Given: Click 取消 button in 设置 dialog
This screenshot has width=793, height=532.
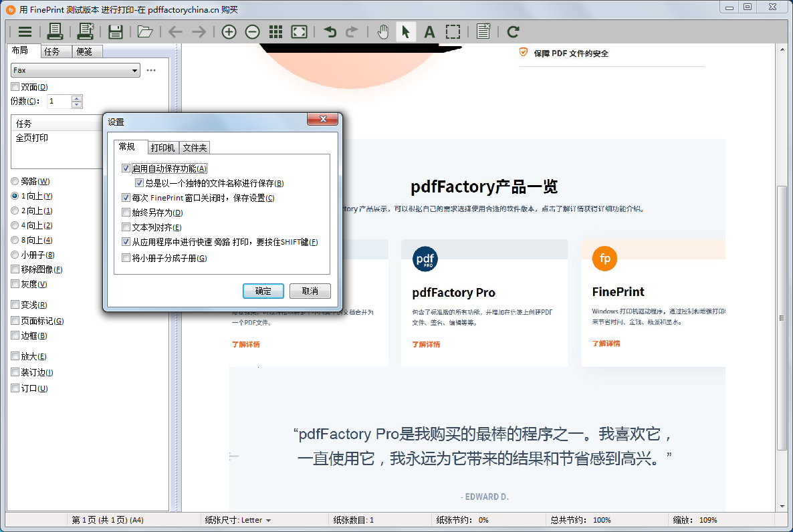Looking at the screenshot, I should point(310,291).
